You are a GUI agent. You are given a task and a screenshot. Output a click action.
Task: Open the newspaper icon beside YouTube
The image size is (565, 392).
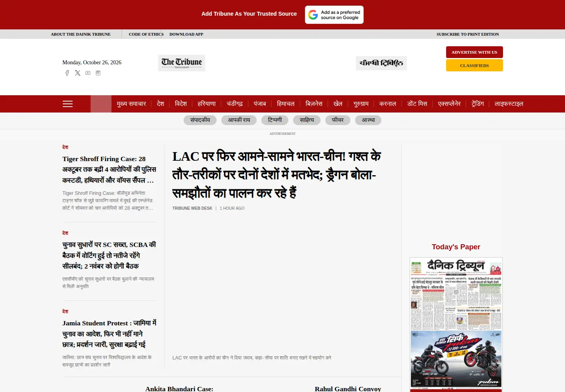98,73
